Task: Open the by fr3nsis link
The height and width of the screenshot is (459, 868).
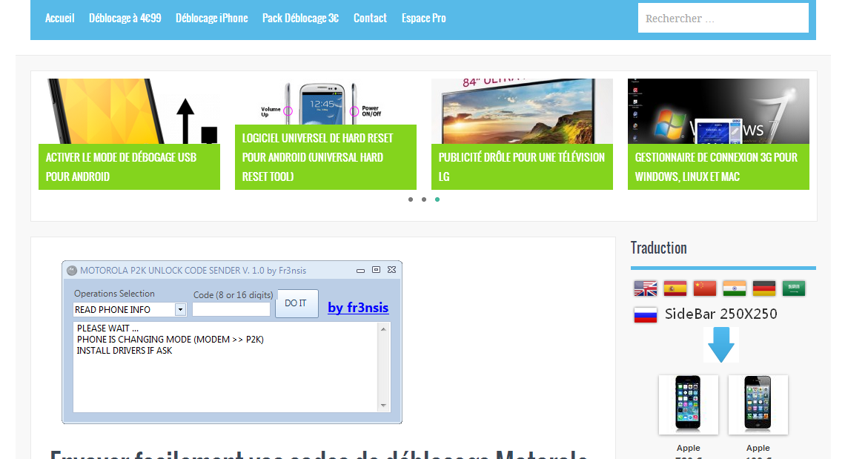Action: coord(358,307)
